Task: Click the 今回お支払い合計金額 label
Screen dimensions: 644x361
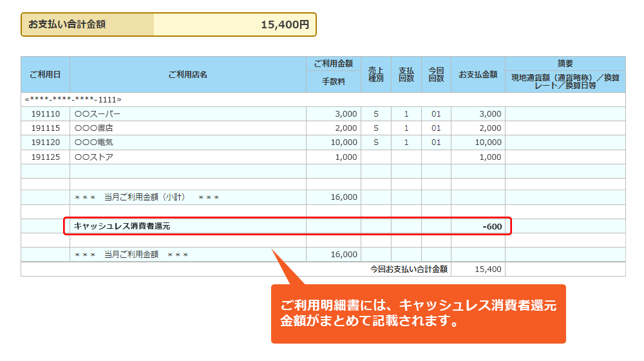Action: [409, 269]
